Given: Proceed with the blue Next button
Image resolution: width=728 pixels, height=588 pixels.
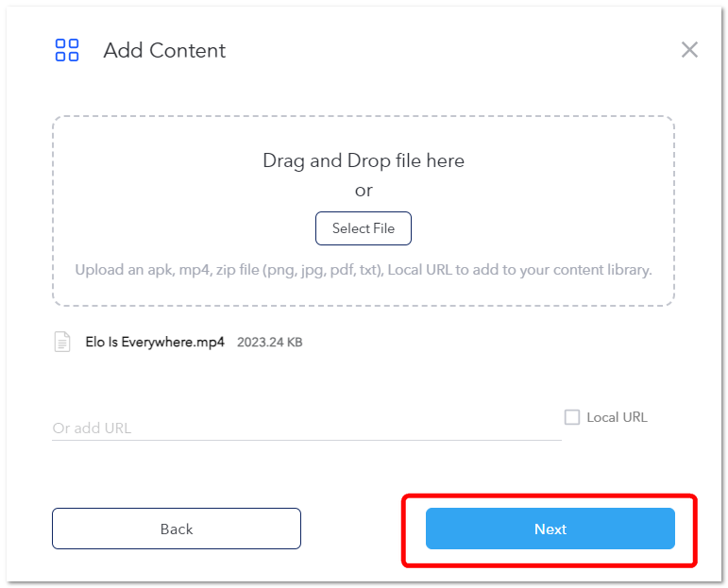Looking at the screenshot, I should tap(550, 529).
